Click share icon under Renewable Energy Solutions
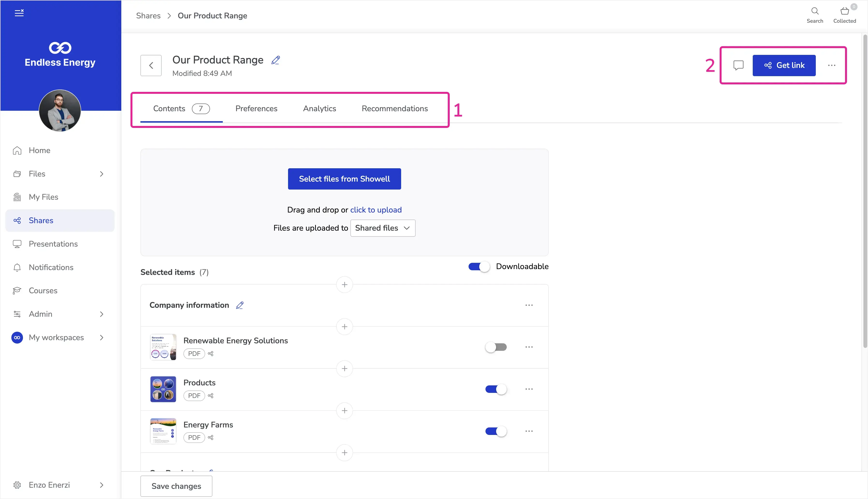Viewport: 868px width, 499px height. click(211, 354)
